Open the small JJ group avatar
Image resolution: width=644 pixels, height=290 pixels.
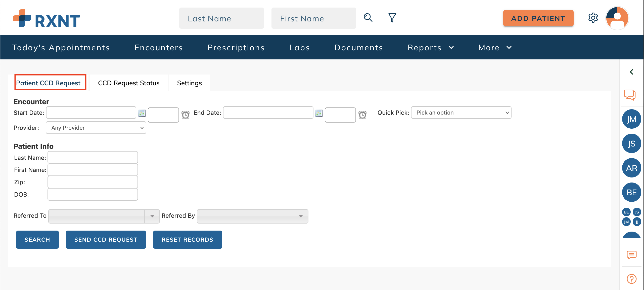[x=637, y=222]
